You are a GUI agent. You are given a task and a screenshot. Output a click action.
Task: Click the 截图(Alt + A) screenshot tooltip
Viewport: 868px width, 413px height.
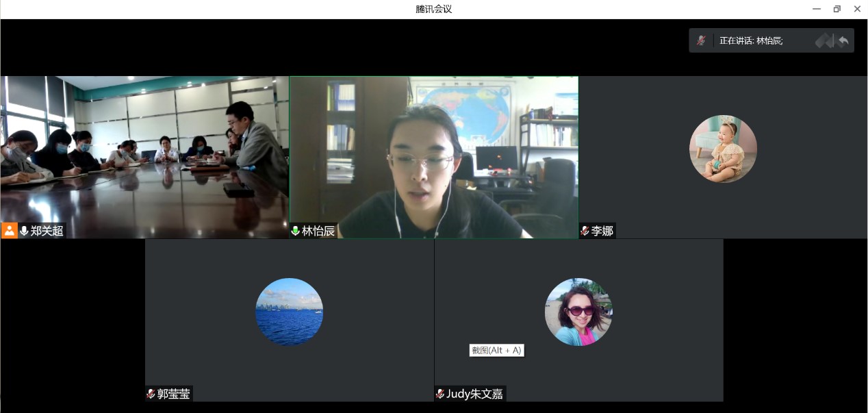click(x=496, y=350)
